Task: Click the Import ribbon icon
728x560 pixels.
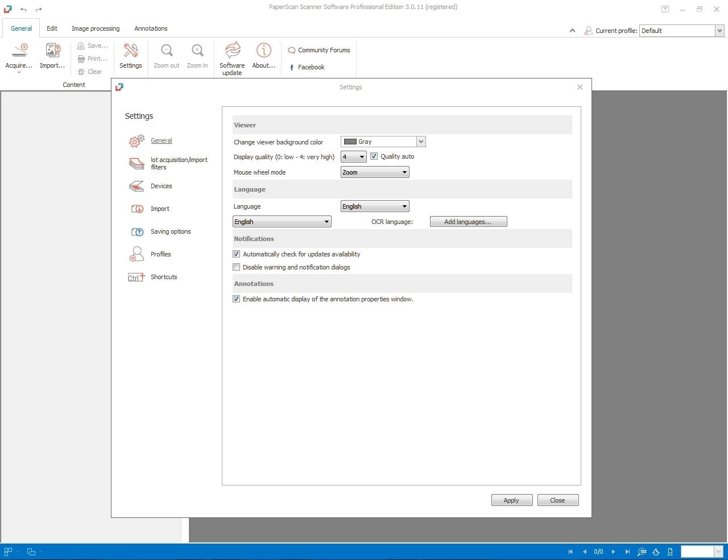Action: [52, 56]
